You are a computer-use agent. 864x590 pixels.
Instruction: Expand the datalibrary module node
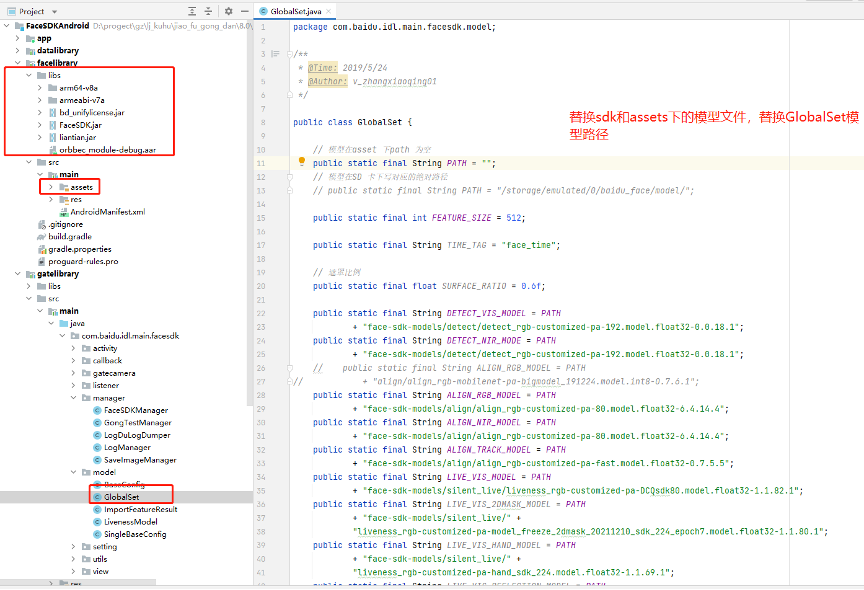[x=18, y=51]
